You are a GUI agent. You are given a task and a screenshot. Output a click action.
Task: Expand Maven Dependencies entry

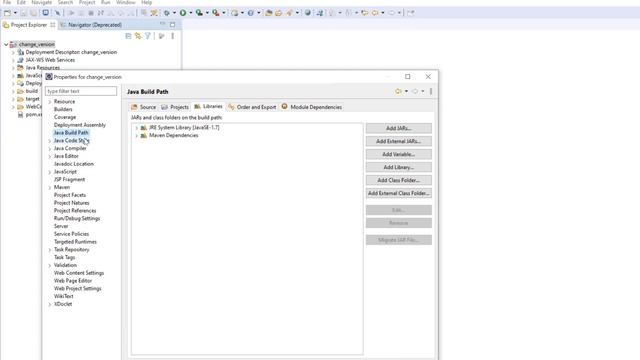tap(136, 136)
